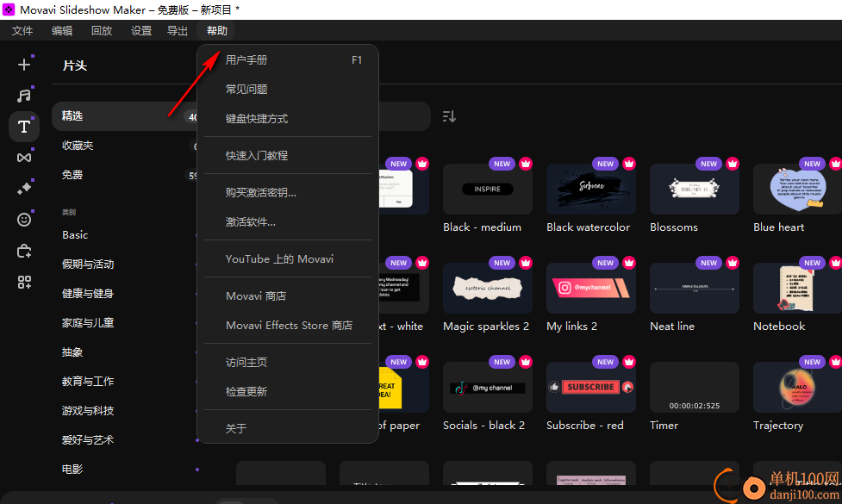Select the My links 2 thumbnail
The height and width of the screenshot is (504, 842).
(x=590, y=289)
